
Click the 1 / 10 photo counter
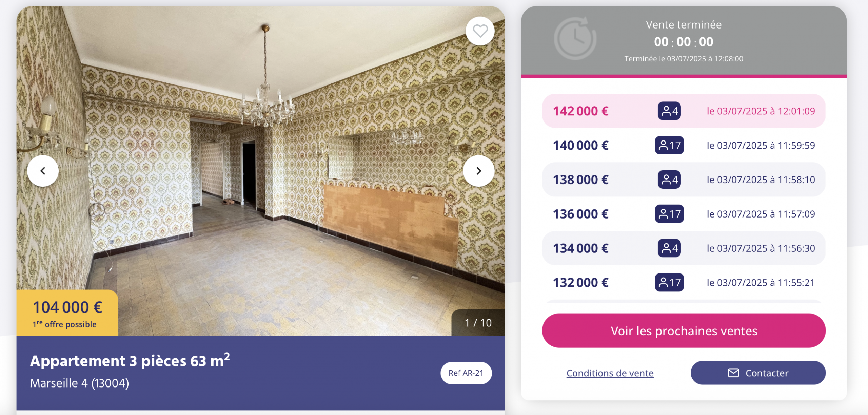coord(478,323)
